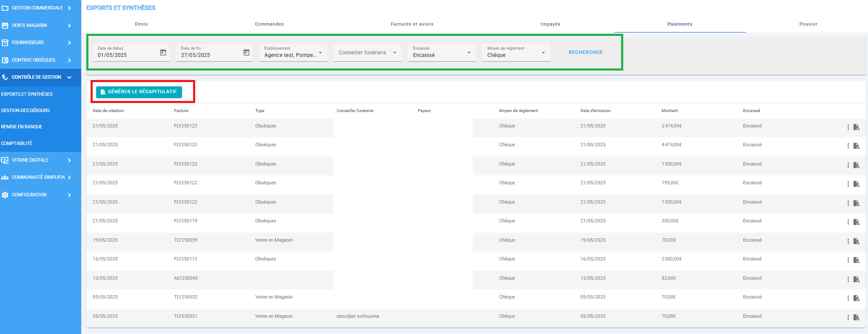The height and width of the screenshot is (334, 868).
Task: Click the Date d'émission column header
Action: coord(595,111)
